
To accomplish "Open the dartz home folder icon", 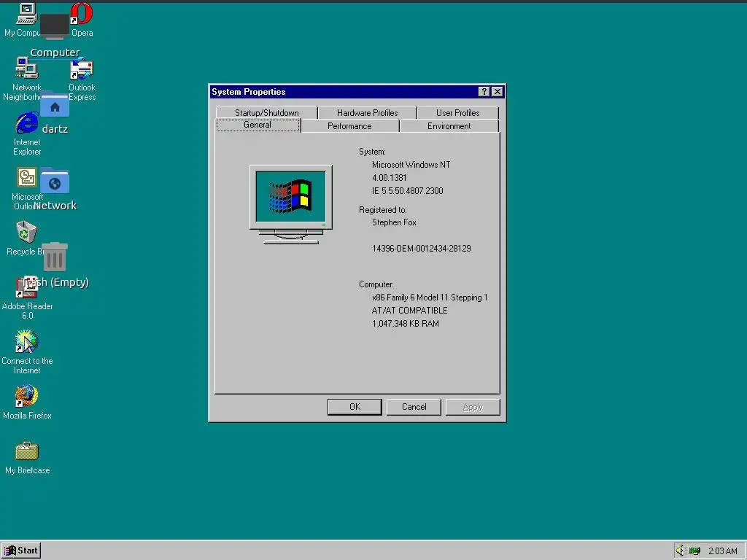I will pos(55,104).
